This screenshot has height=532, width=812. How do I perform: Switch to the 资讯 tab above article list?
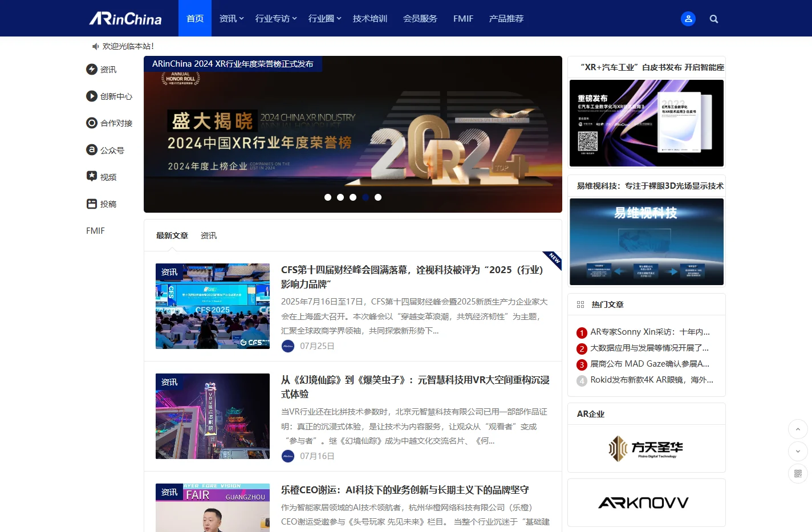click(x=209, y=235)
